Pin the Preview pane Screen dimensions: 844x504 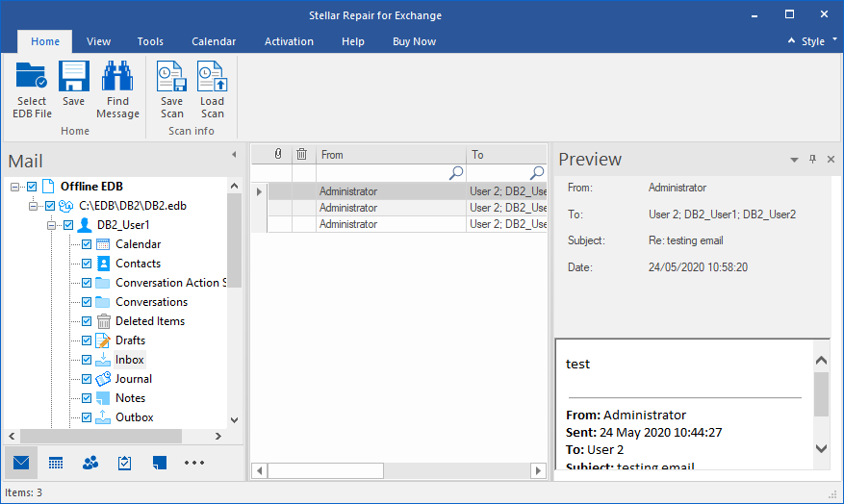pos(812,160)
